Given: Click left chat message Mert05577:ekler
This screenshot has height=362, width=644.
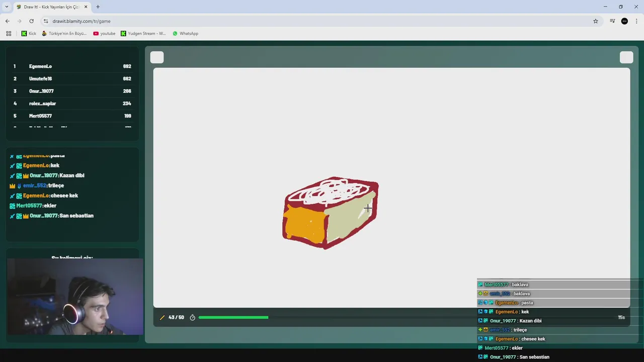Looking at the screenshot, I should coord(33,206).
